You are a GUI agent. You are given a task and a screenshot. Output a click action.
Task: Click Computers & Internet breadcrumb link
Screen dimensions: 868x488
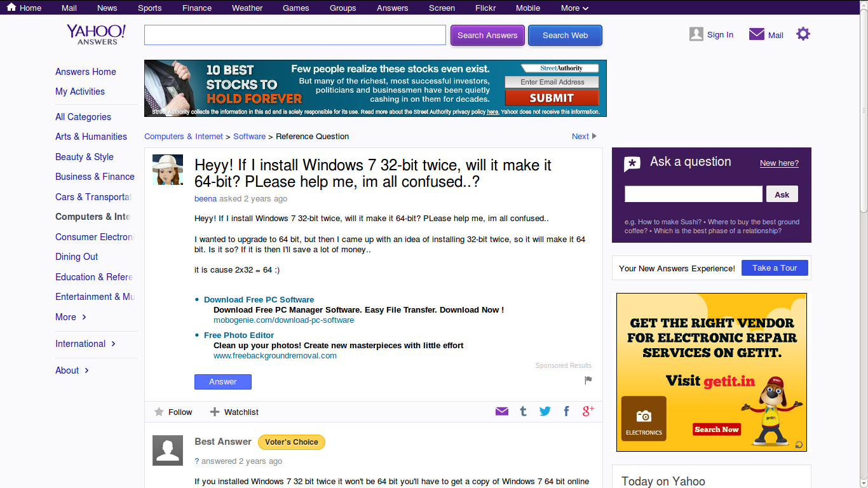click(184, 137)
